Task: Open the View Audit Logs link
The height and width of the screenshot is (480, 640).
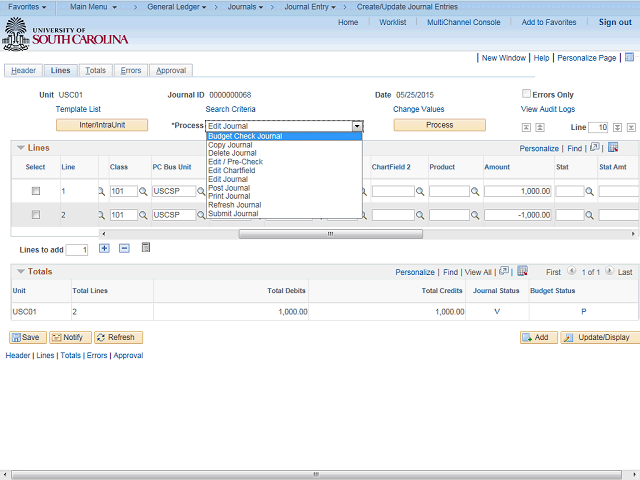Action: [547, 109]
